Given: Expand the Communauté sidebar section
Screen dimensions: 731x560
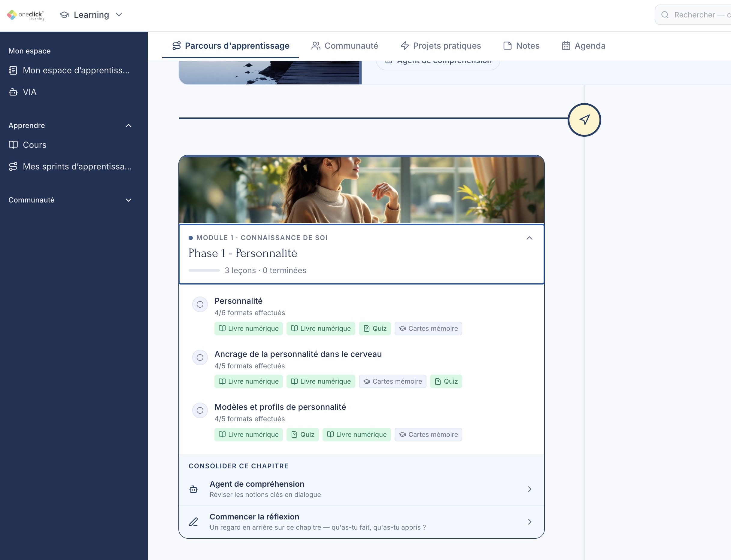Looking at the screenshot, I should [128, 200].
